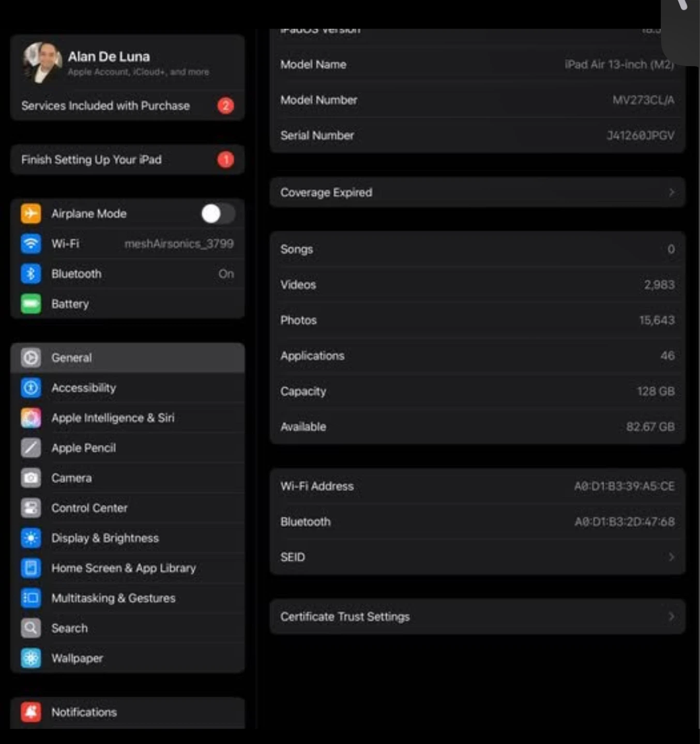
Task: Tap the Display & Brightness icon
Action: pos(31,538)
